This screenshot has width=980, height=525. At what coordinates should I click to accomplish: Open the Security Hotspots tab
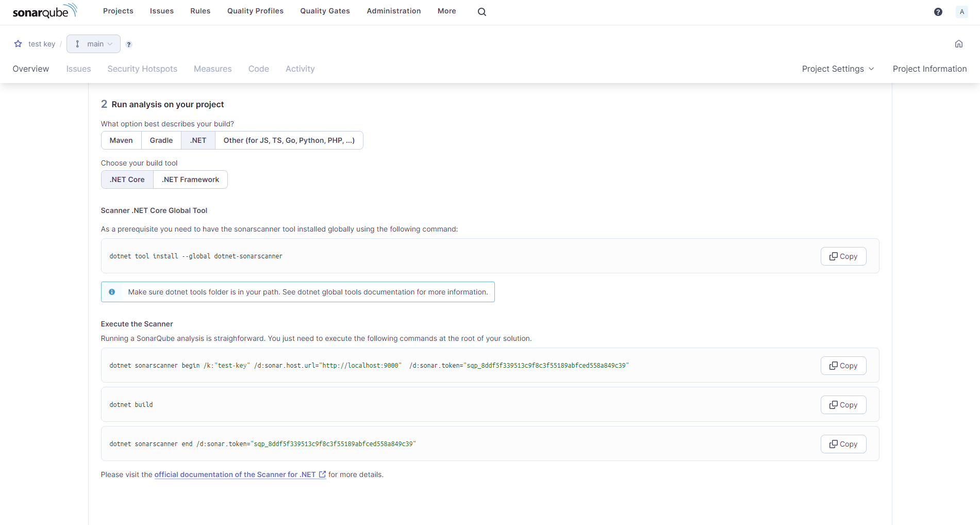(x=142, y=69)
